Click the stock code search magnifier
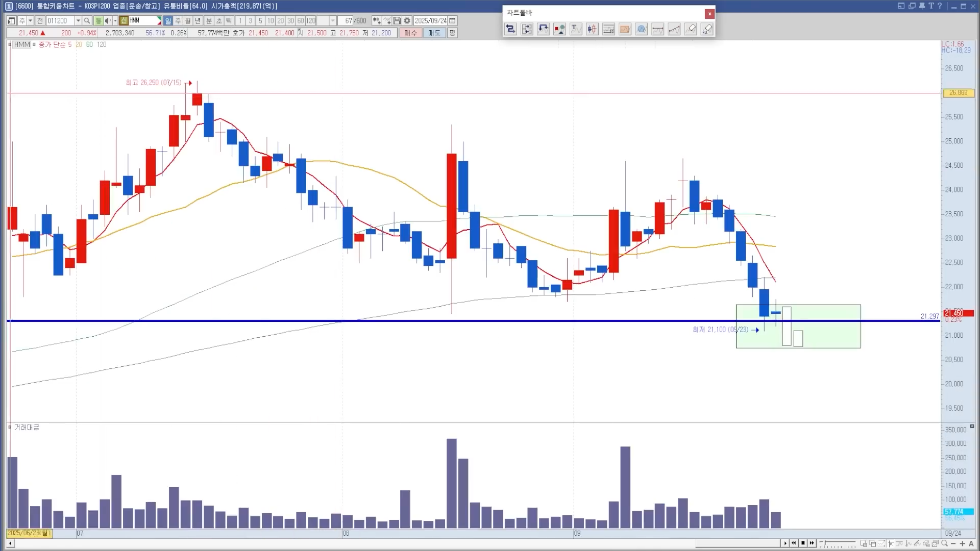 click(x=87, y=20)
